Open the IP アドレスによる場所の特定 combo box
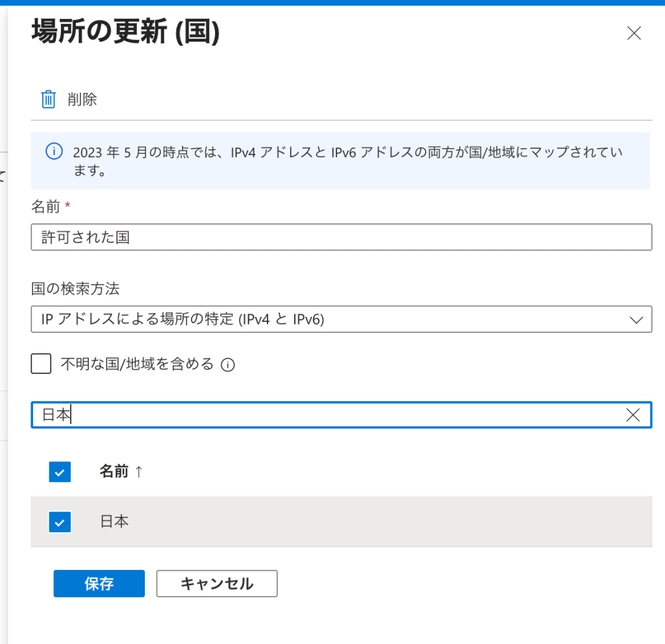The width and height of the screenshot is (665, 644). (x=325, y=319)
